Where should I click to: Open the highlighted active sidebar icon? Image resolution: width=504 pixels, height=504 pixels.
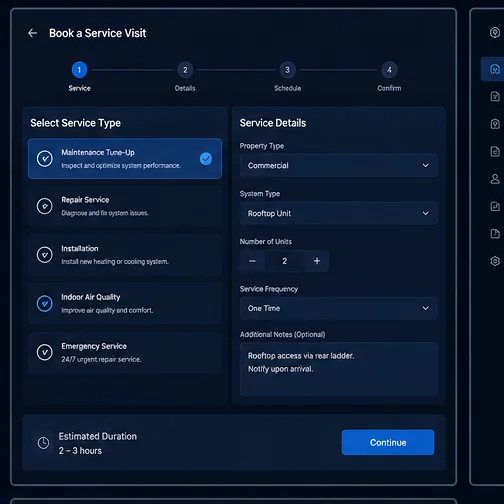495,69
